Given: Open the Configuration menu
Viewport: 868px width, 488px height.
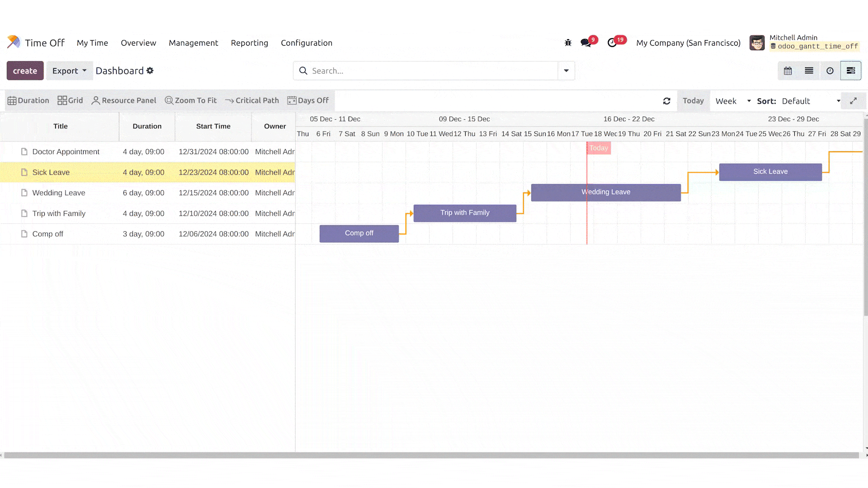Looking at the screenshot, I should point(306,43).
